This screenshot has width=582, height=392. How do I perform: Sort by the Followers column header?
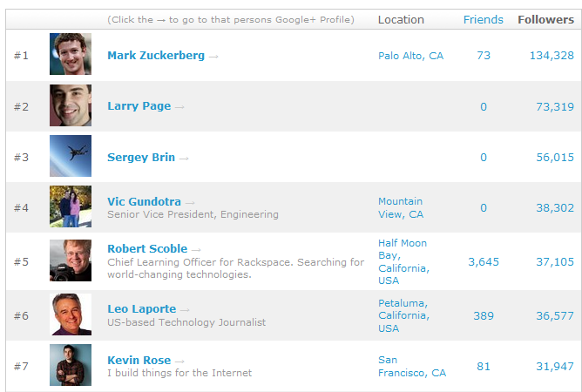click(545, 20)
